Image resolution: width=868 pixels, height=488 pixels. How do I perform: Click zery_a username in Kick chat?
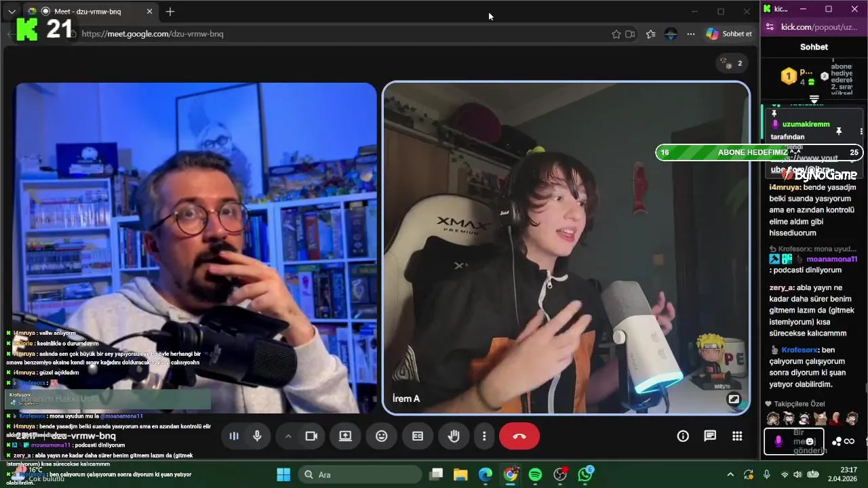coord(781,287)
